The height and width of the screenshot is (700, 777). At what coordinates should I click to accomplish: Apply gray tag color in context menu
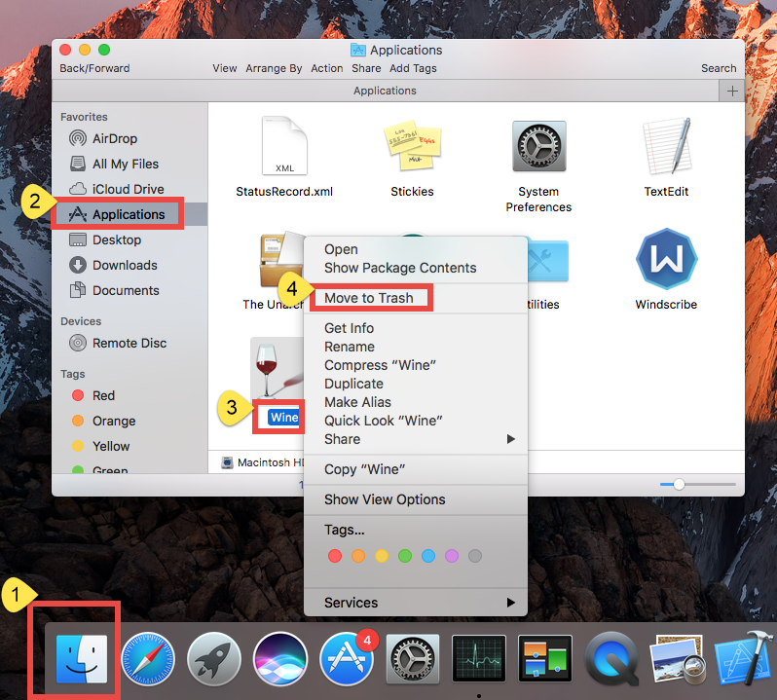coord(475,556)
